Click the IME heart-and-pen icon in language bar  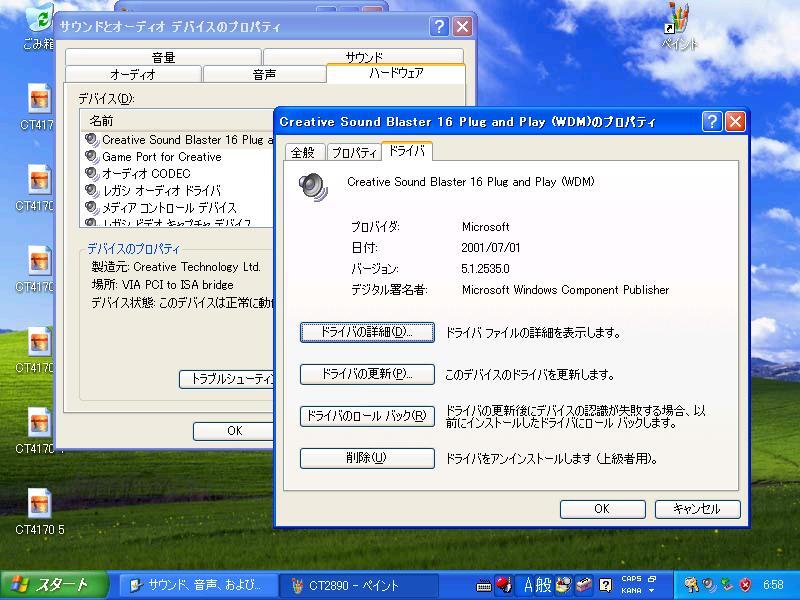[x=504, y=585]
